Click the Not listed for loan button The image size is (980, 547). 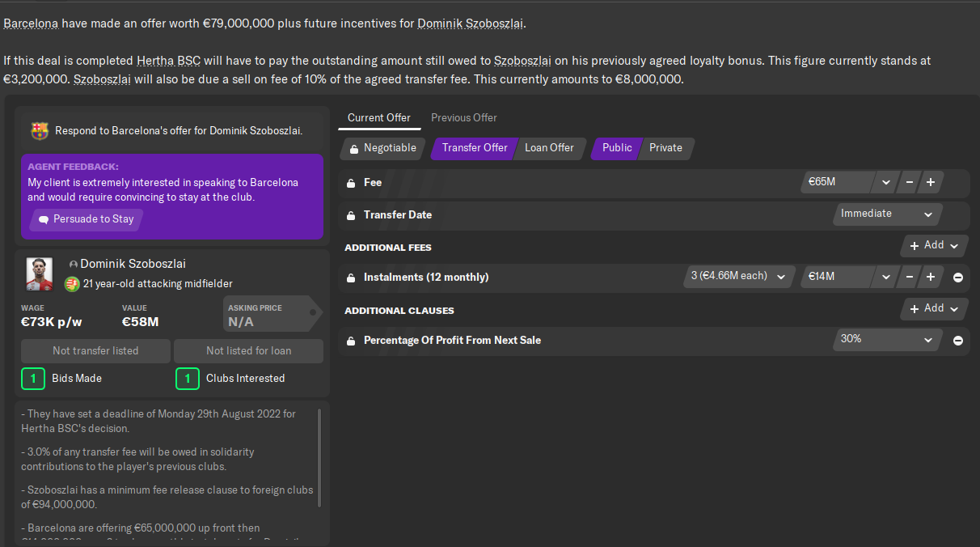coord(249,351)
